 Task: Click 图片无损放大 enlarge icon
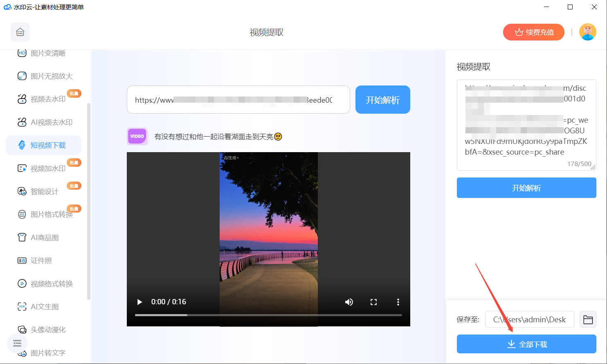[22, 76]
